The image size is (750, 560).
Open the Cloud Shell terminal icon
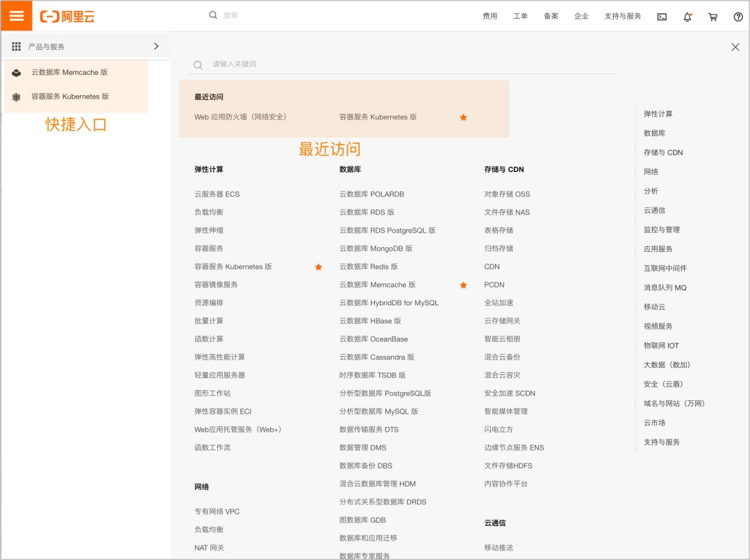[x=662, y=17]
